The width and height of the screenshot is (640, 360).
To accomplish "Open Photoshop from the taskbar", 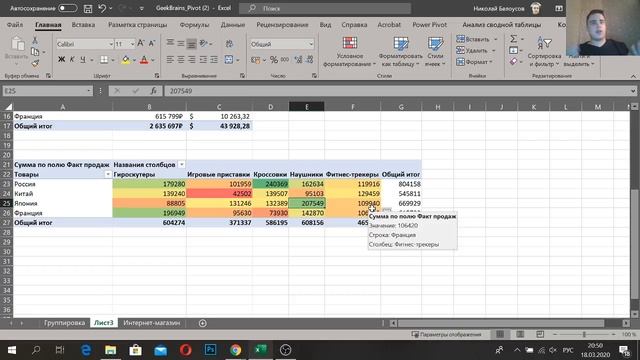I will point(211,350).
